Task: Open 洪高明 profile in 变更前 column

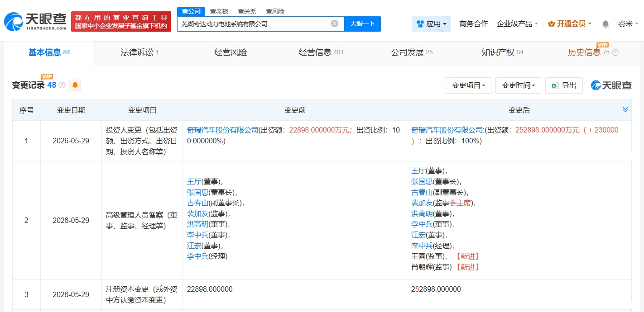Action: pyautogui.click(x=197, y=224)
